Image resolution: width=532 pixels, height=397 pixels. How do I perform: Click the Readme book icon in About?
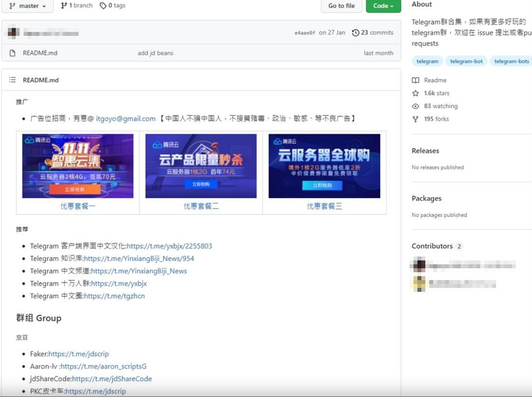pos(415,80)
